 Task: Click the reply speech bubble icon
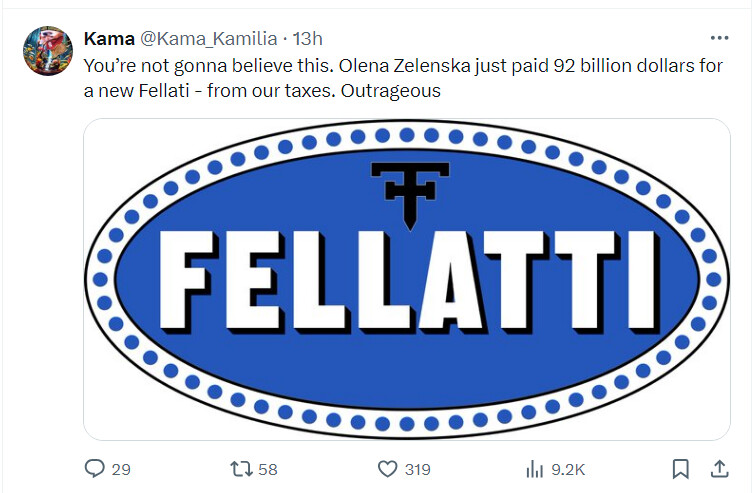click(x=95, y=468)
